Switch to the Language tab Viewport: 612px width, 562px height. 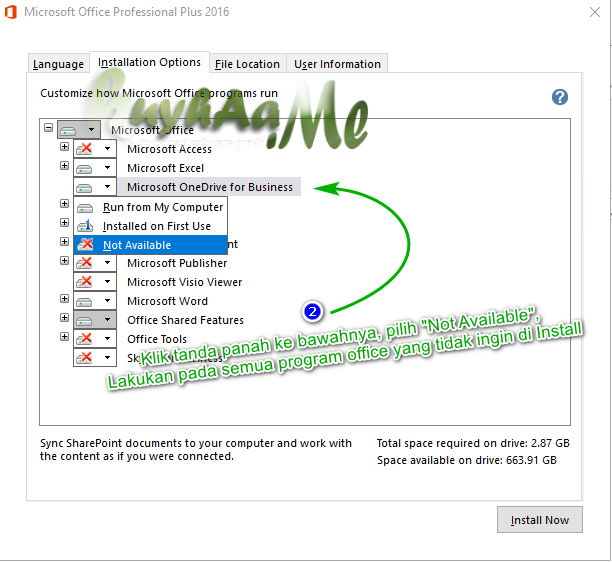59,64
